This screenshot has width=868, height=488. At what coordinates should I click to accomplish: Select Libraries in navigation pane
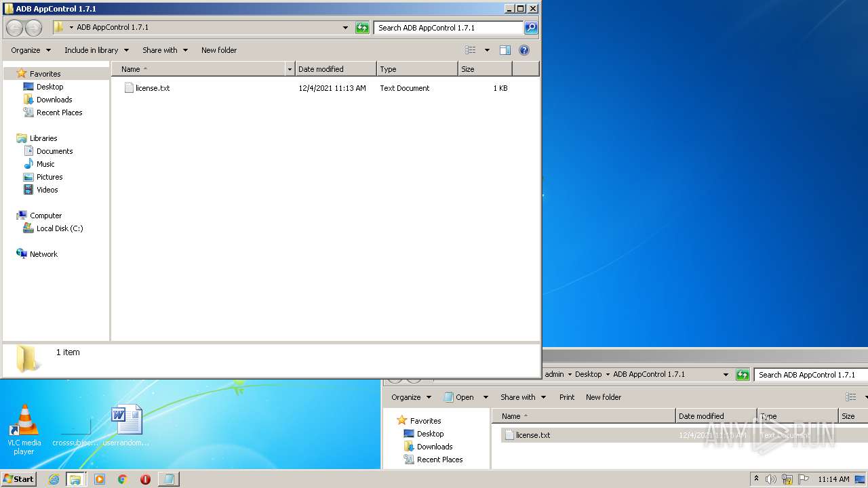[43, 138]
